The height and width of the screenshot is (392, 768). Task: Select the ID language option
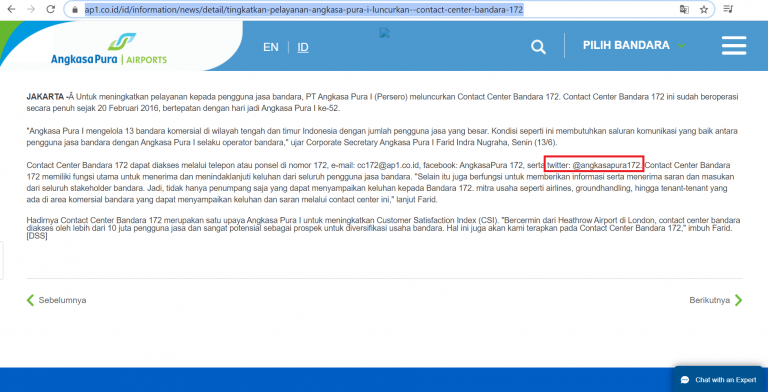point(303,48)
